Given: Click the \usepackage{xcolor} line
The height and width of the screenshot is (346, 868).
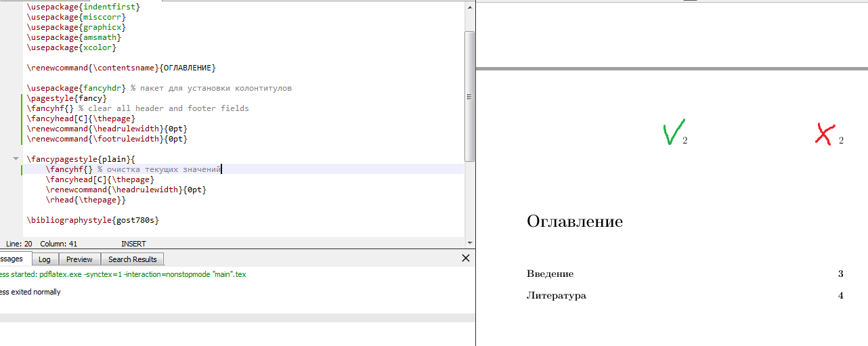Looking at the screenshot, I should click(72, 47).
